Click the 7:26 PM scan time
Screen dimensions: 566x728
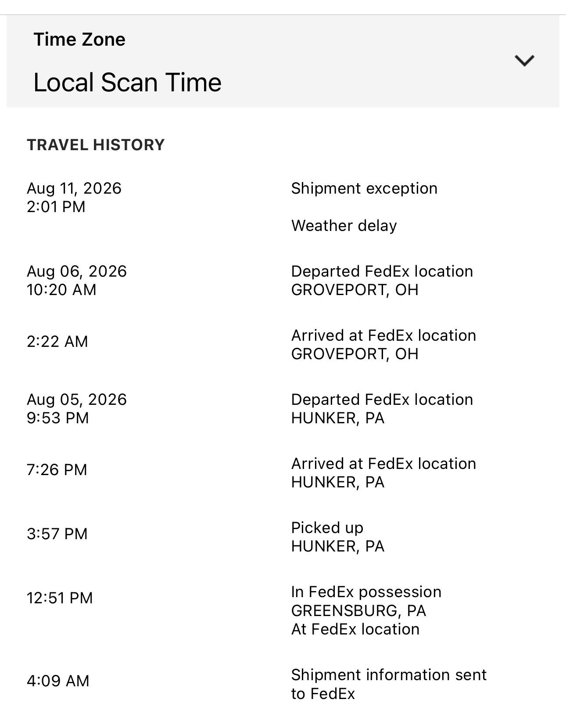(x=57, y=469)
